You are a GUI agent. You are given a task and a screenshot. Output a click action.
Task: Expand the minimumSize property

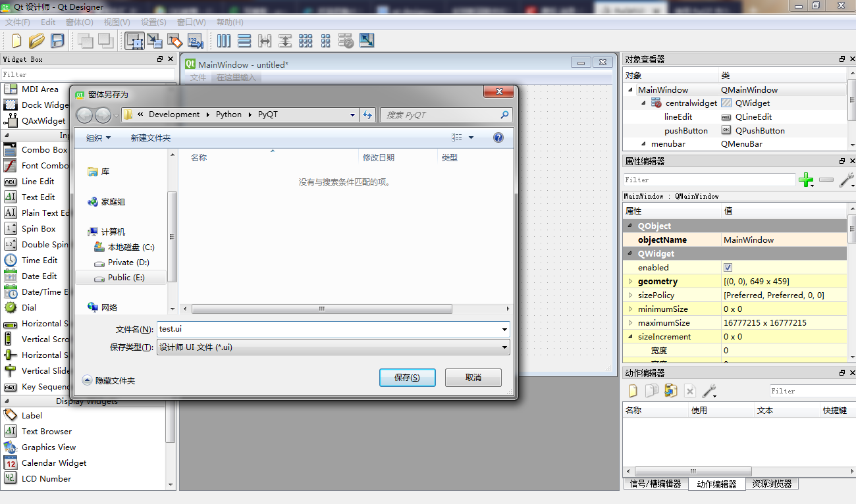[630, 309]
